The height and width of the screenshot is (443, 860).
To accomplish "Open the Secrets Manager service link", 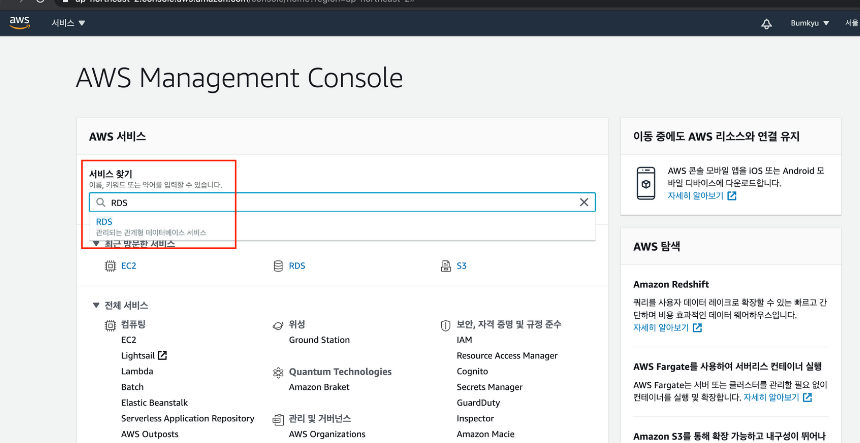I will (x=489, y=387).
